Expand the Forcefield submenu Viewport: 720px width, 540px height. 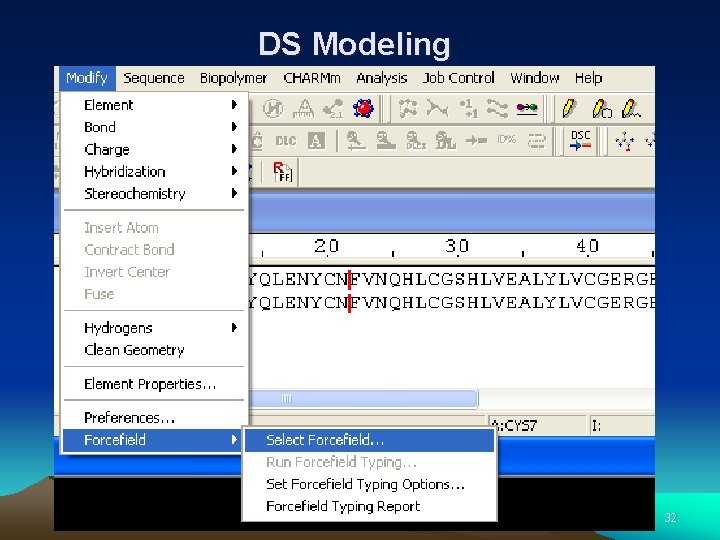(152, 440)
